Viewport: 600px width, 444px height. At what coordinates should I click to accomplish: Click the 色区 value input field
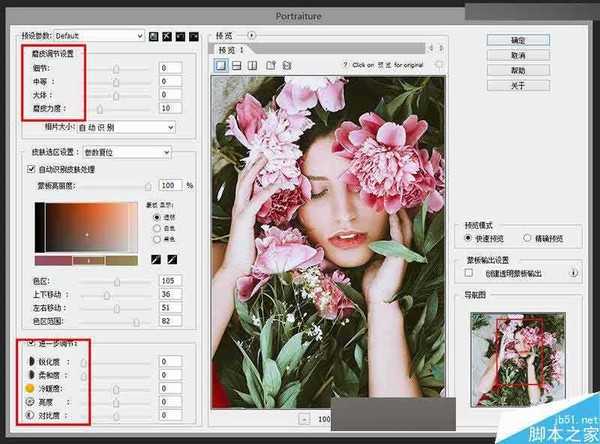click(x=168, y=281)
